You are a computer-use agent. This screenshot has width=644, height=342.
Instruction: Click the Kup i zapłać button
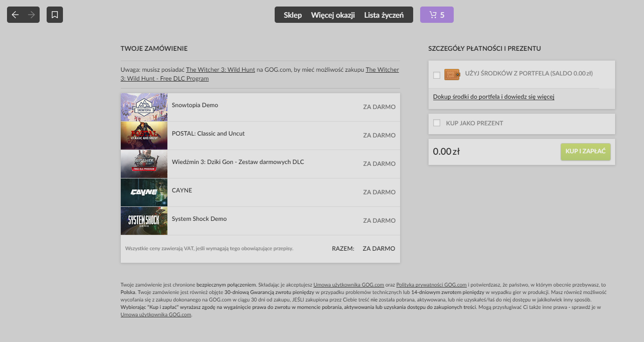585,152
